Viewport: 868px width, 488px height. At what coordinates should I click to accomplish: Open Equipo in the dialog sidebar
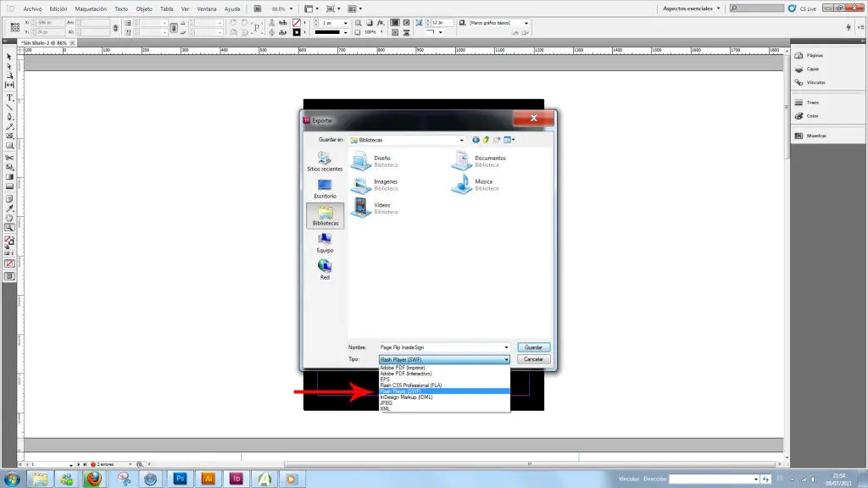pyautogui.click(x=325, y=243)
